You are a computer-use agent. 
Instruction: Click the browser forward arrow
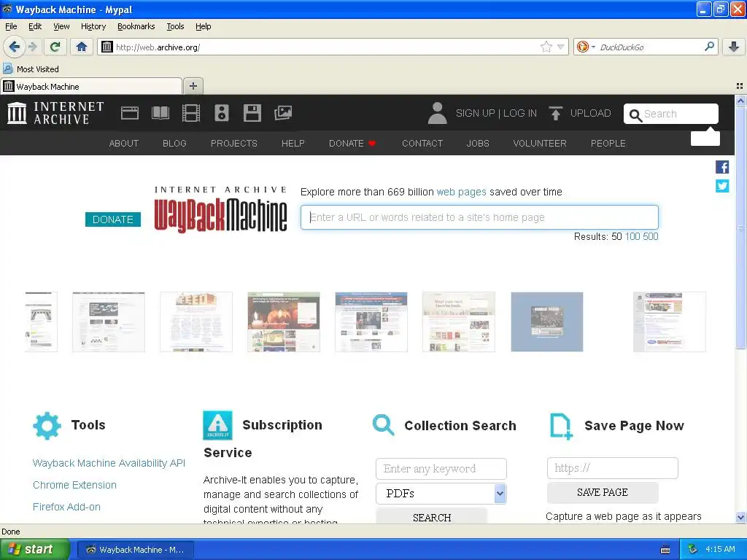click(32, 47)
